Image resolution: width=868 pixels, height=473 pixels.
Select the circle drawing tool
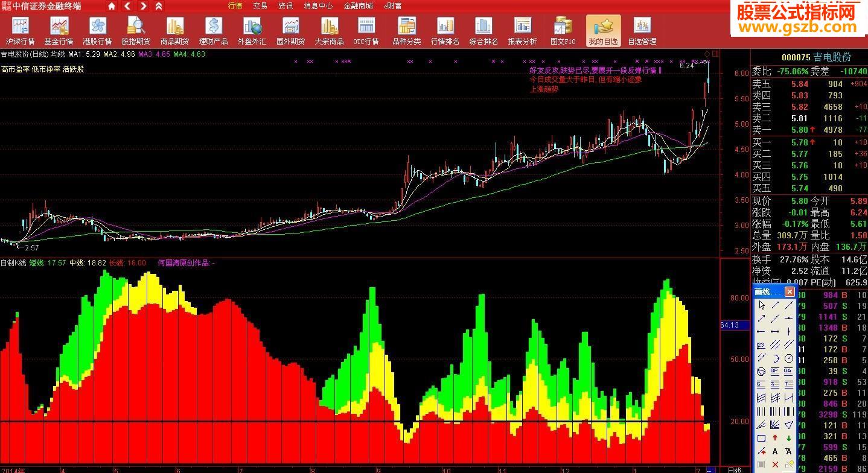(x=789, y=358)
